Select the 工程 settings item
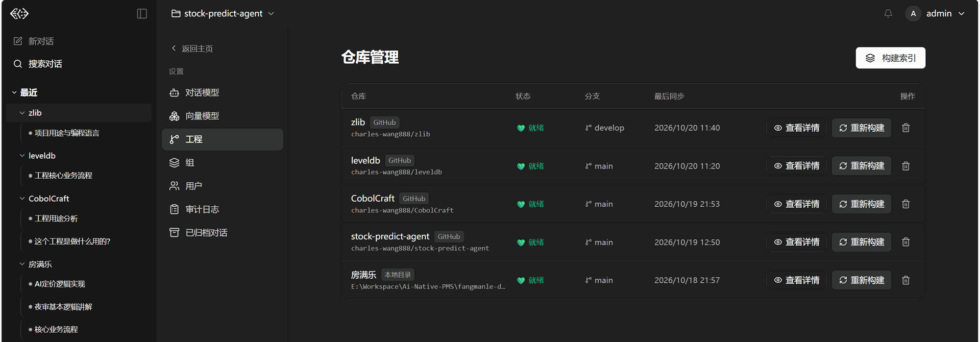Viewport: 980px width, 342px height. [223, 139]
